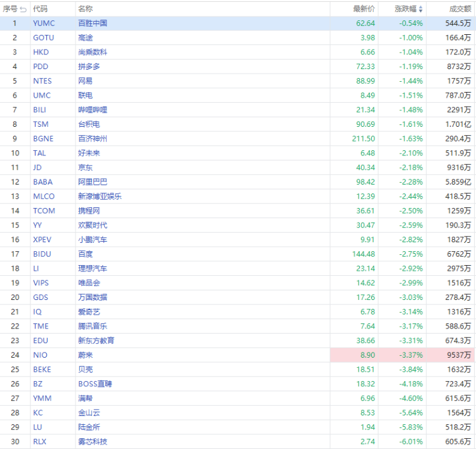Select the TME code link

click(x=41, y=326)
